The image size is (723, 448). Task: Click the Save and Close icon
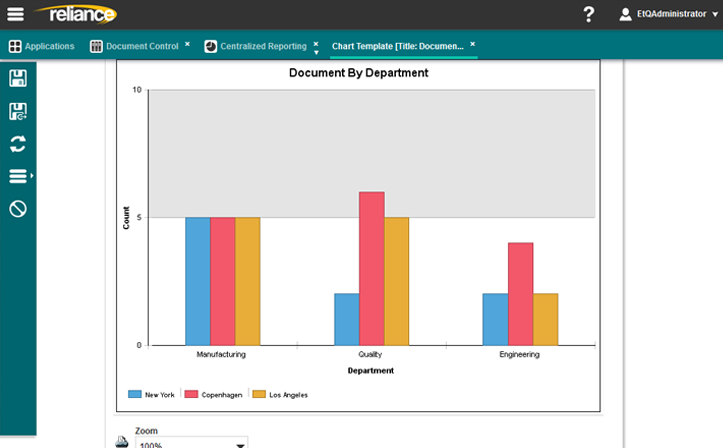coord(17,111)
